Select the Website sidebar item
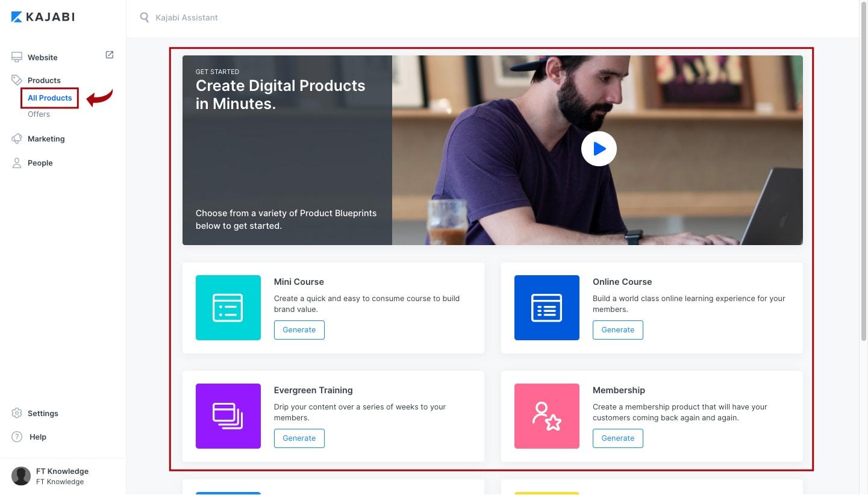 [x=42, y=57]
